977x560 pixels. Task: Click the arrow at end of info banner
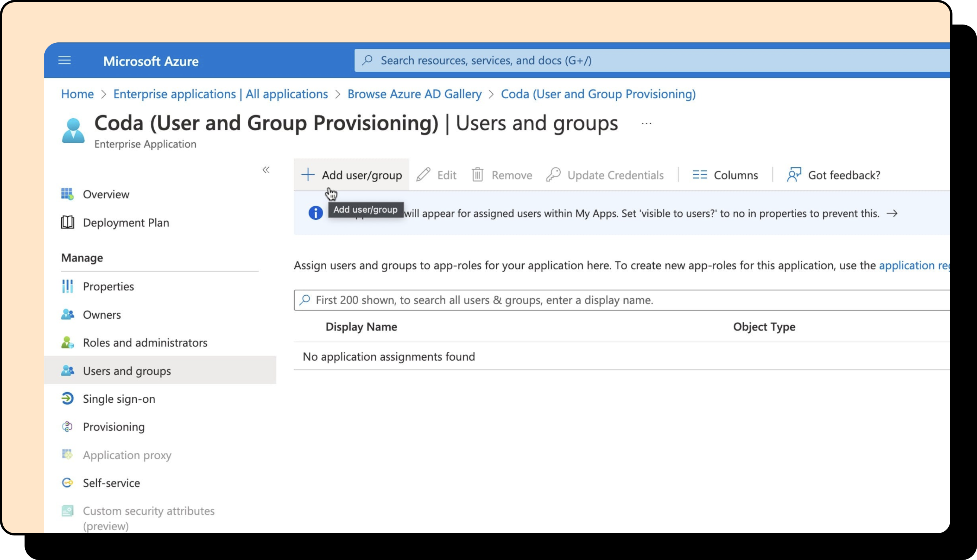tap(891, 213)
